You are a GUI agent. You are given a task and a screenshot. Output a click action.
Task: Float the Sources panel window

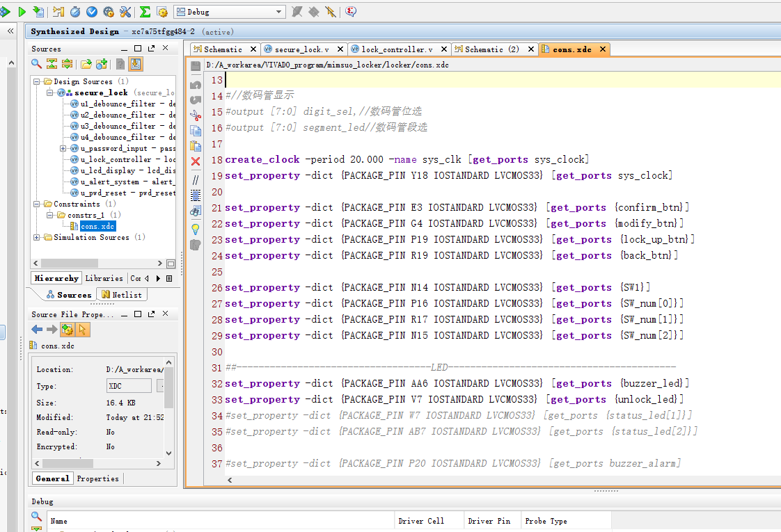point(152,48)
